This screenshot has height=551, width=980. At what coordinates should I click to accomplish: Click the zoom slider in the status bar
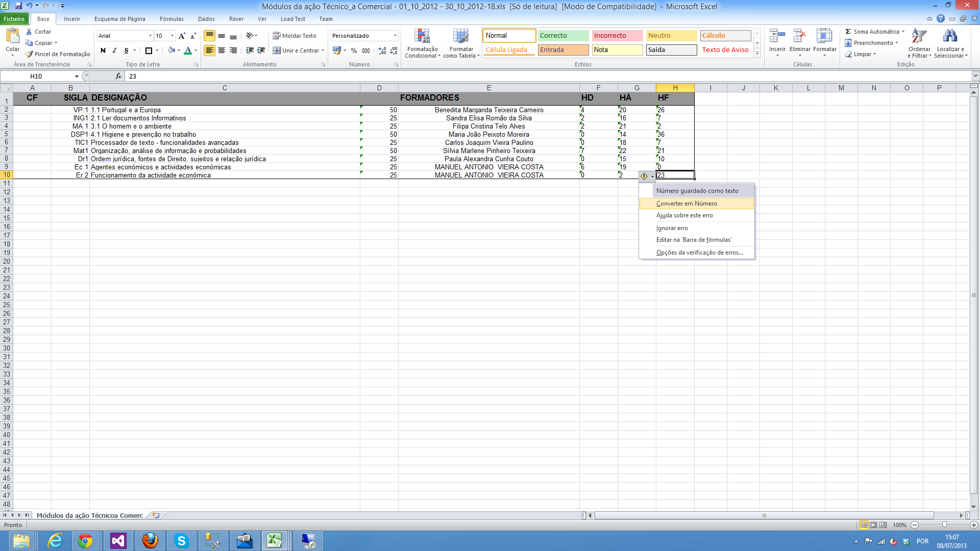coord(944,525)
